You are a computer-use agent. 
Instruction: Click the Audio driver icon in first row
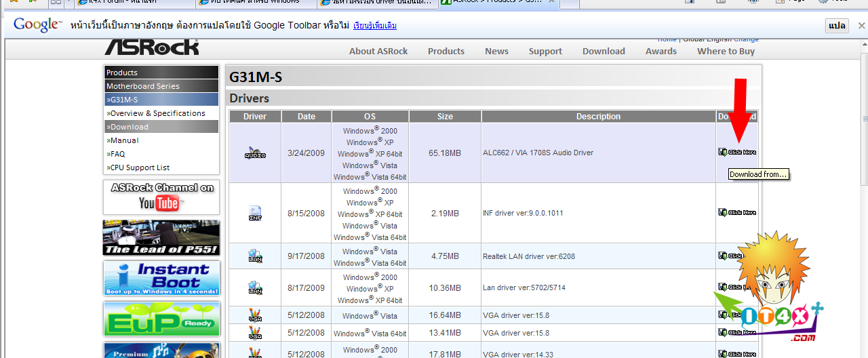[x=255, y=153]
